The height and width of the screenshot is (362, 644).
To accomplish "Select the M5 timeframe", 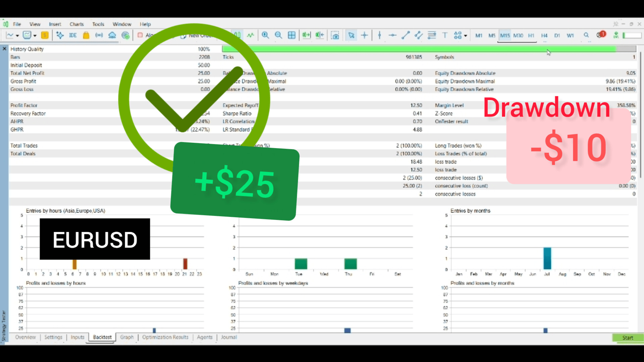I will tap(492, 36).
